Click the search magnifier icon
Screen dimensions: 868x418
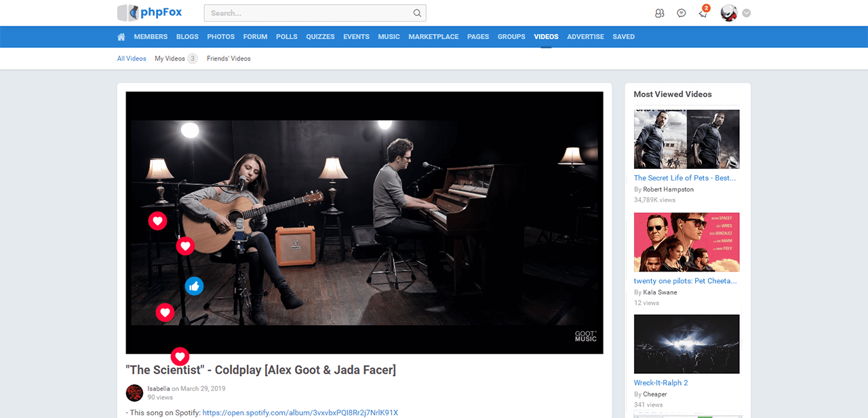point(417,13)
